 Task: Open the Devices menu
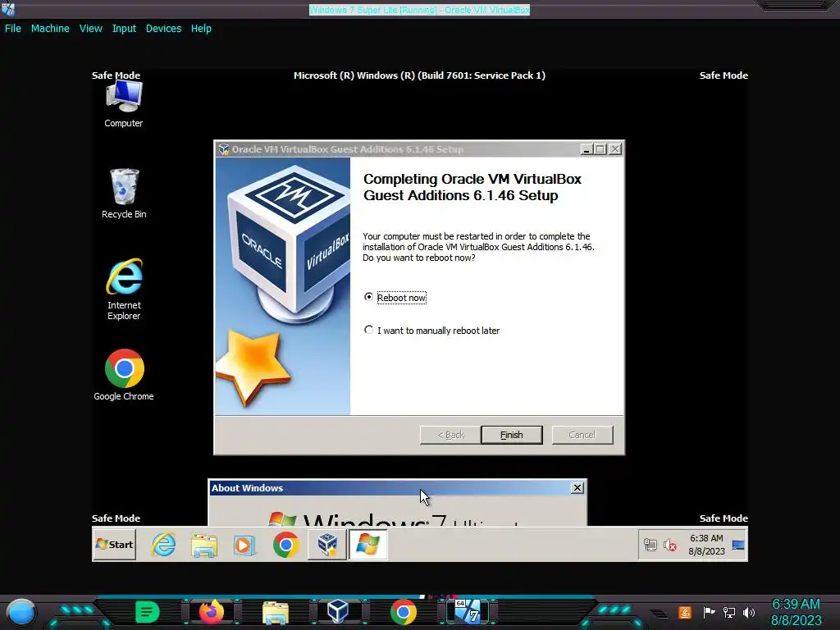163,29
